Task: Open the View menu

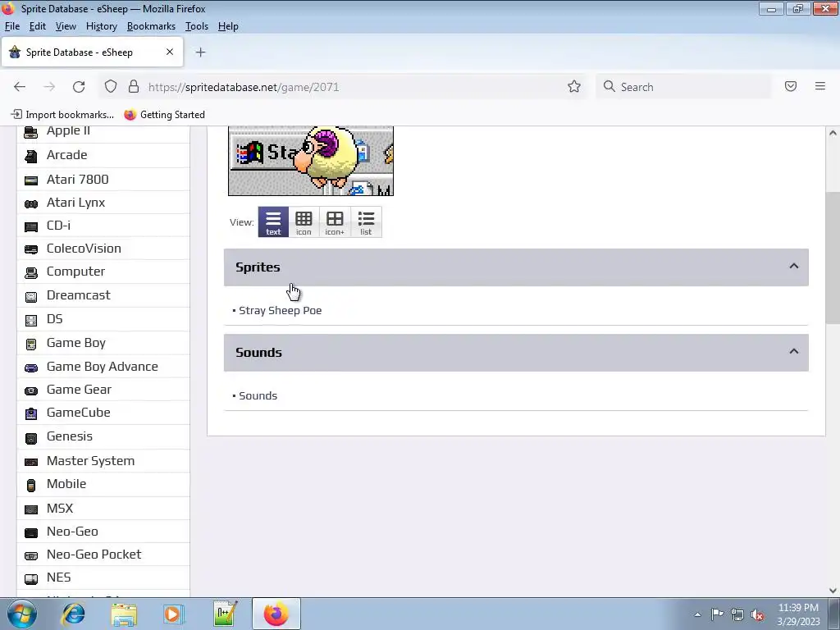Action: (66, 26)
